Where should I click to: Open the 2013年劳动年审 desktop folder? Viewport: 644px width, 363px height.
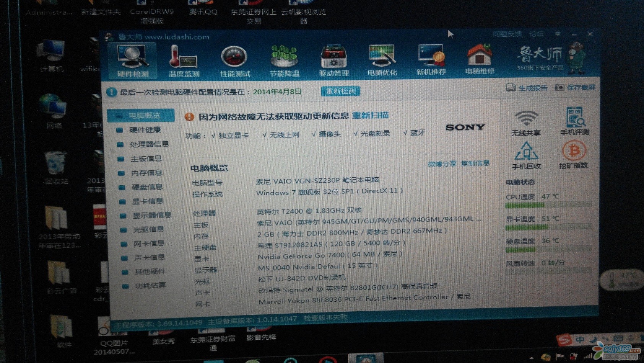point(59,227)
